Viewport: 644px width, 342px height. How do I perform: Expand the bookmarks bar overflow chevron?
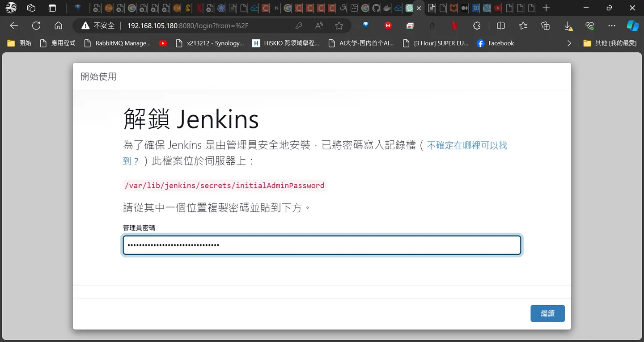click(569, 43)
